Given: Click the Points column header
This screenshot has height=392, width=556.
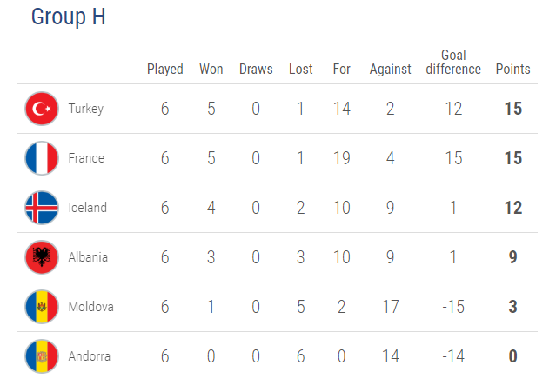Looking at the screenshot, I should (x=512, y=69).
